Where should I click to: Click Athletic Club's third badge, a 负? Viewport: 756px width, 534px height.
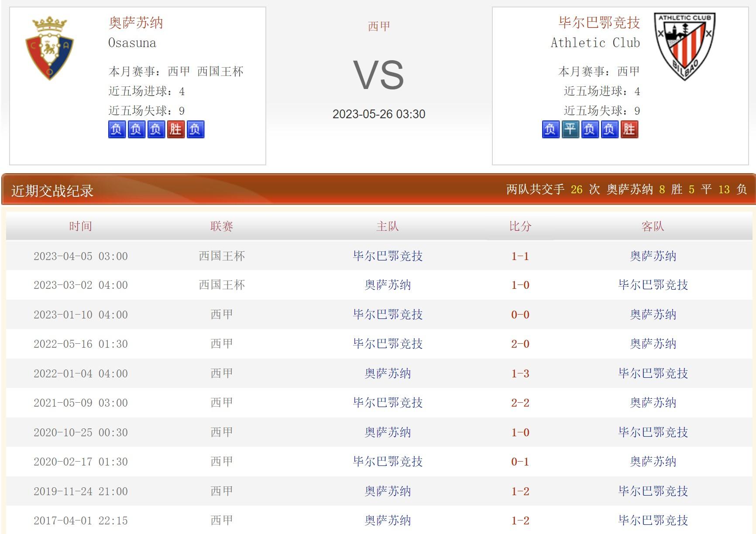(590, 129)
